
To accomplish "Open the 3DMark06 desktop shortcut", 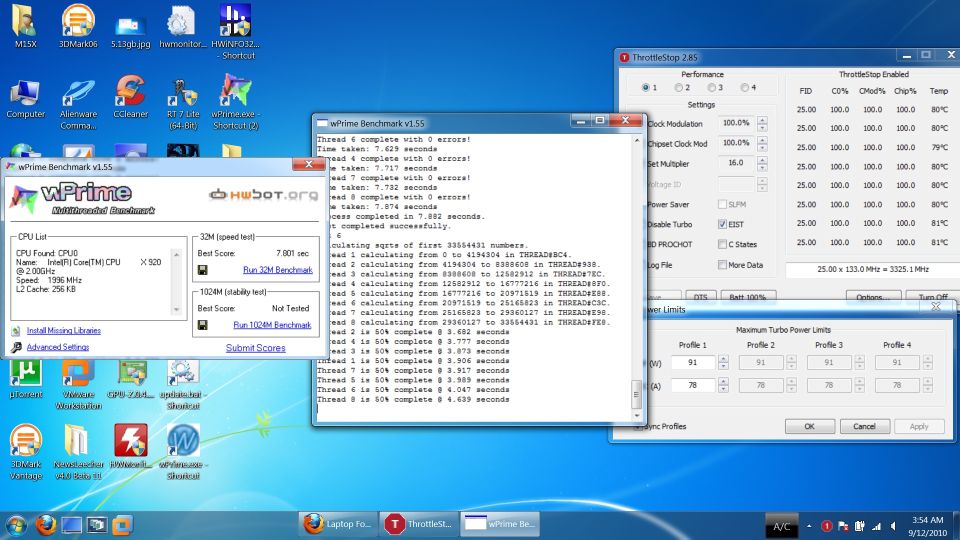I will [x=78, y=26].
